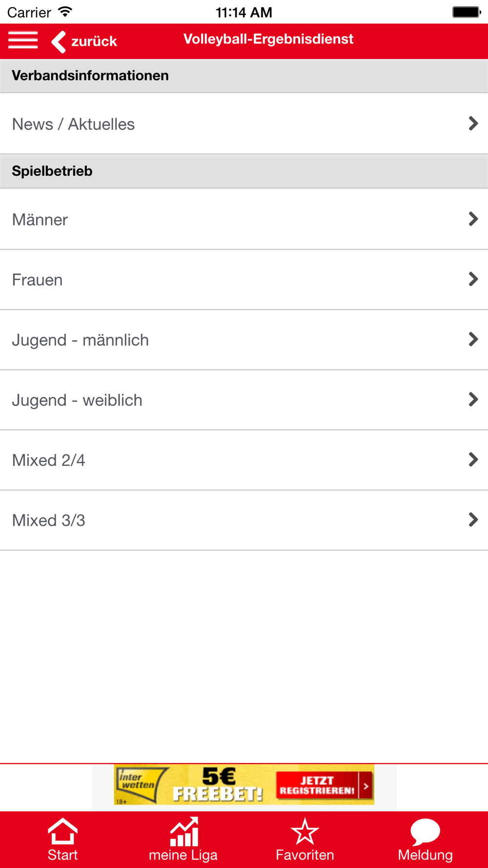The width and height of the screenshot is (488, 868).
Task: Tap the Wi-Fi status icon
Action: click(65, 12)
